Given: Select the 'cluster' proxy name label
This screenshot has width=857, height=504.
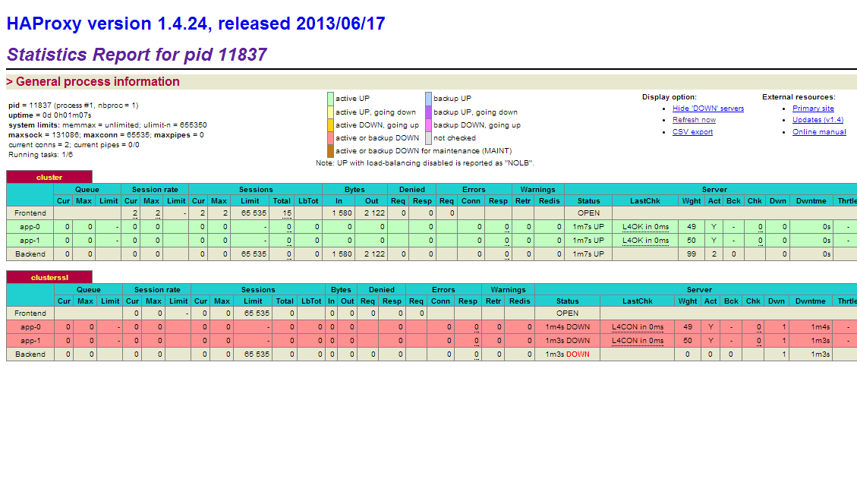Looking at the screenshot, I should [x=49, y=177].
